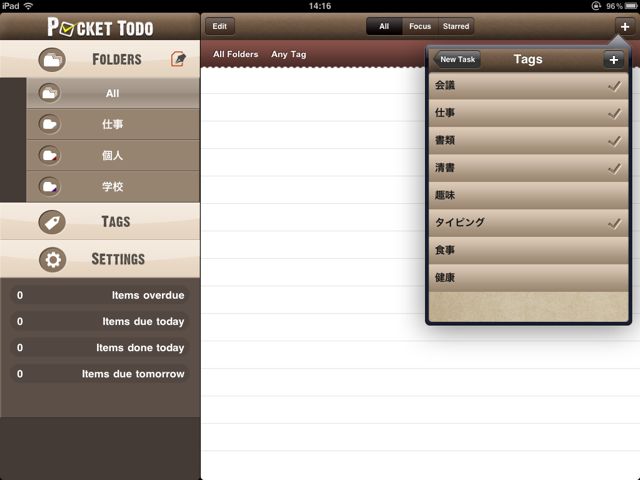The image size is (640, 480).
Task: Tap the Tags popover title
Action: coord(528,59)
